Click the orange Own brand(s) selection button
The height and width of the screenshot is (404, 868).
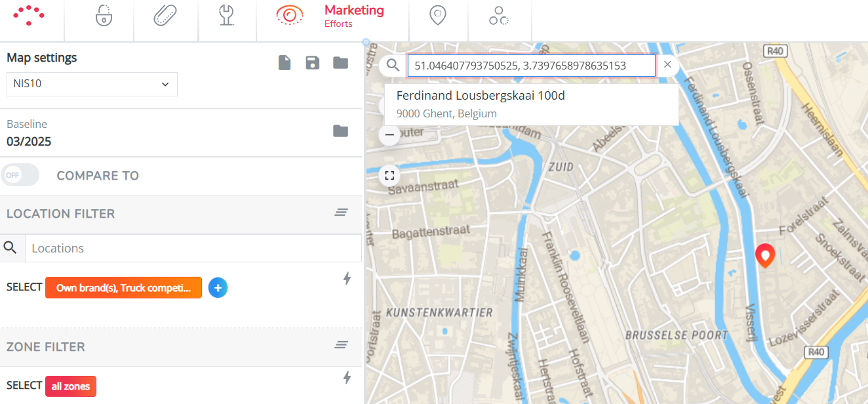tap(123, 288)
